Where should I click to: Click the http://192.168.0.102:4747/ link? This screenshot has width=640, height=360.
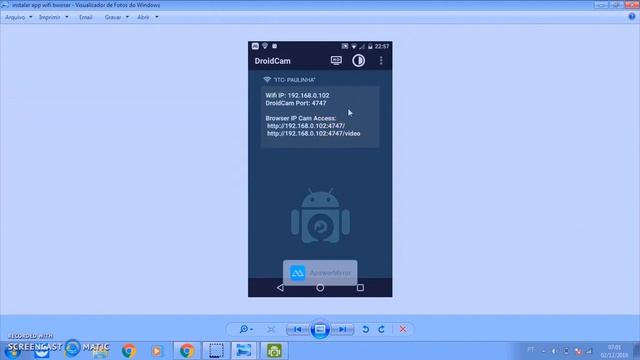click(306, 126)
